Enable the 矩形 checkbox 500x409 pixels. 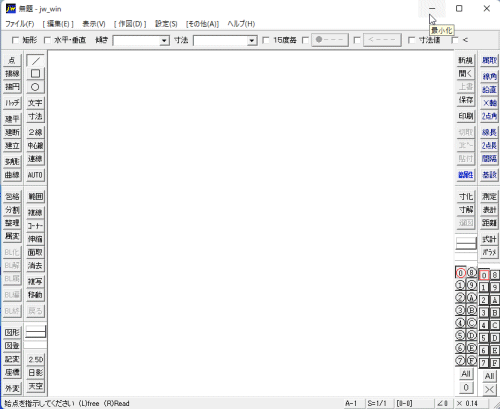(15, 40)
